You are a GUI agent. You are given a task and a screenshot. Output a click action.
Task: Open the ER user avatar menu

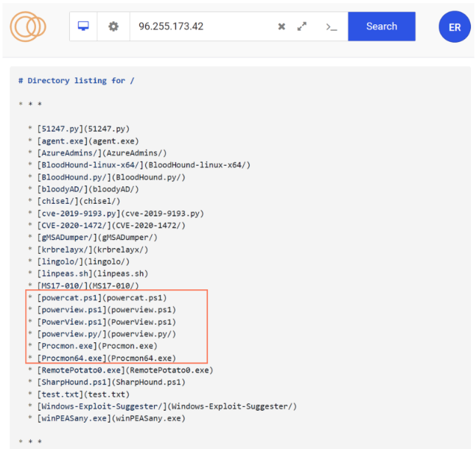click(x=454, y=27)
